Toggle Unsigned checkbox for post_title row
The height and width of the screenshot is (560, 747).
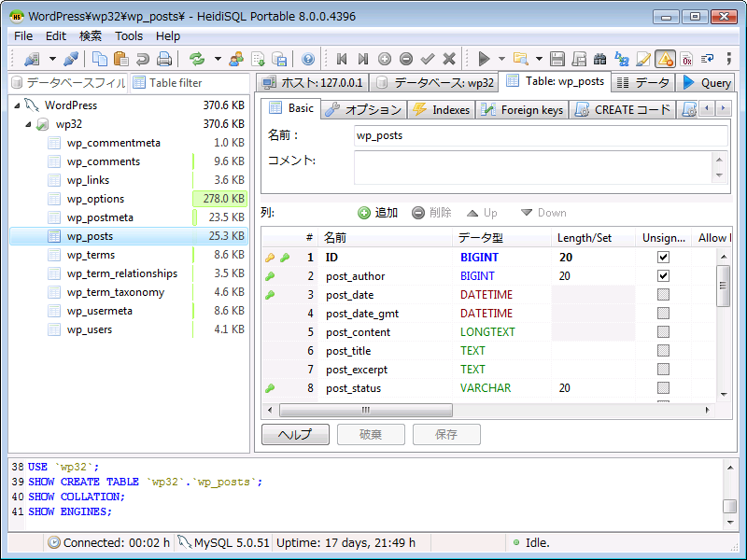[x=663, y=351]
